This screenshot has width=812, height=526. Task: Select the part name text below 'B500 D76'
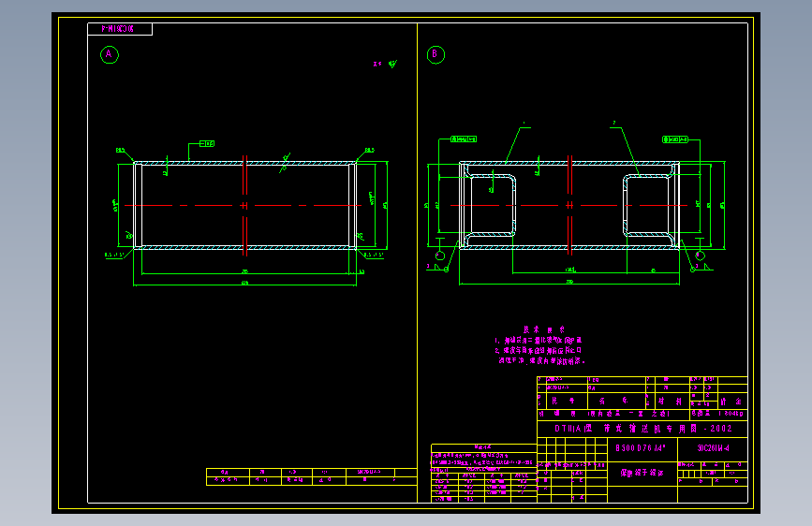642,473
